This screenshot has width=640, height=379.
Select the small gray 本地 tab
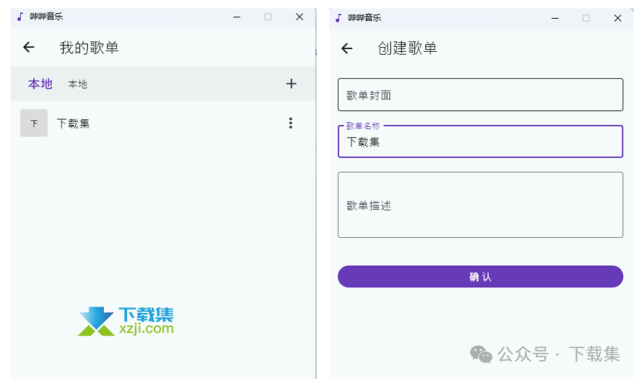pos(78,84)
